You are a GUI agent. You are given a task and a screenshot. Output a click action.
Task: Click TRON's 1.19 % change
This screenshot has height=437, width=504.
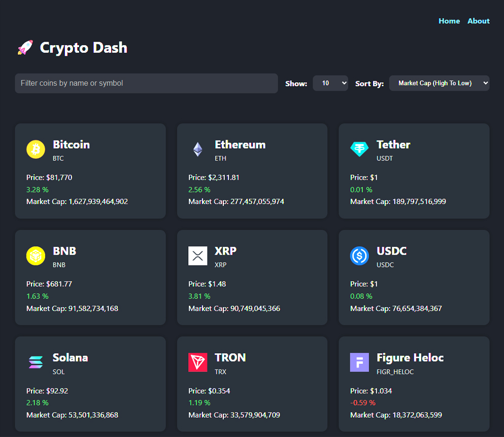[x=199, y=402]
